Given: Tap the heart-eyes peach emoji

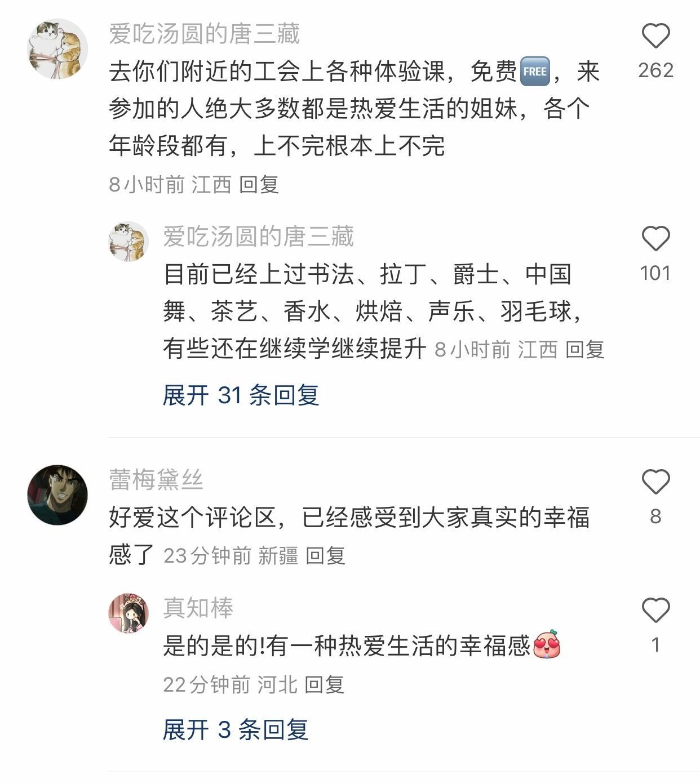Looking at the screenshot, I should pos(547,645).
